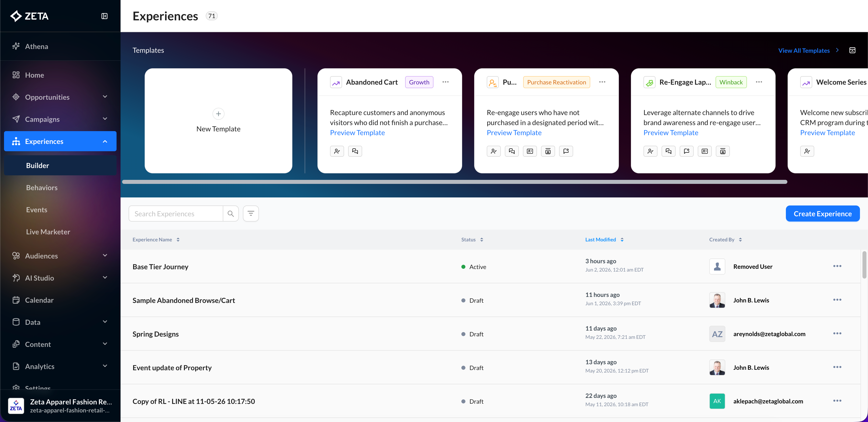Preview the Welcome Series template

click(x=827, y=132)
